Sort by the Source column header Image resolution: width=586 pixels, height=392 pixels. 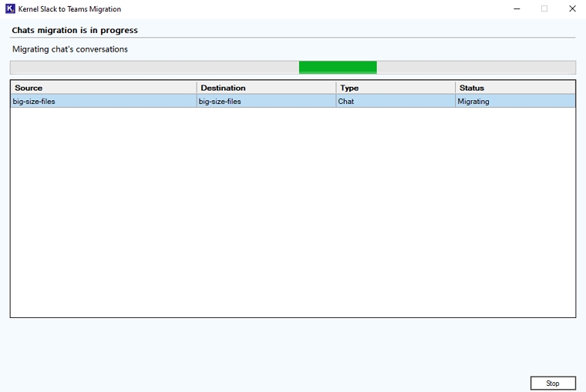coord(103,88)
